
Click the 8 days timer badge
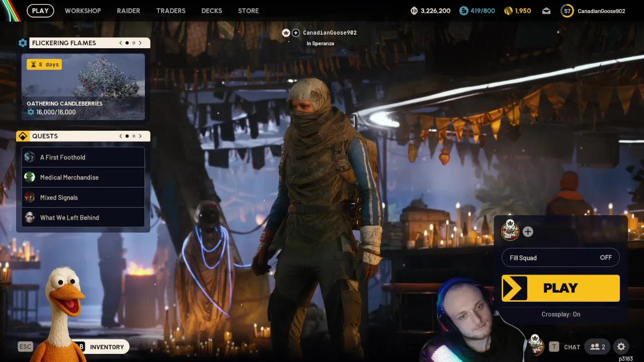[x=44, y=64]
